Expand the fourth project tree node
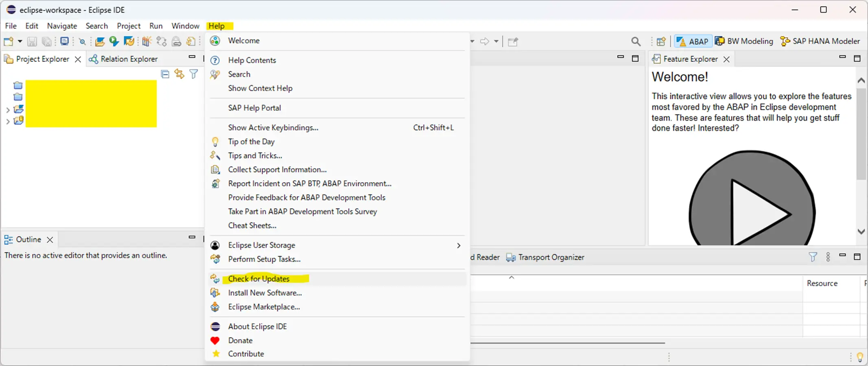Viewport: 868px width, 366px height. tap(7, 121)
